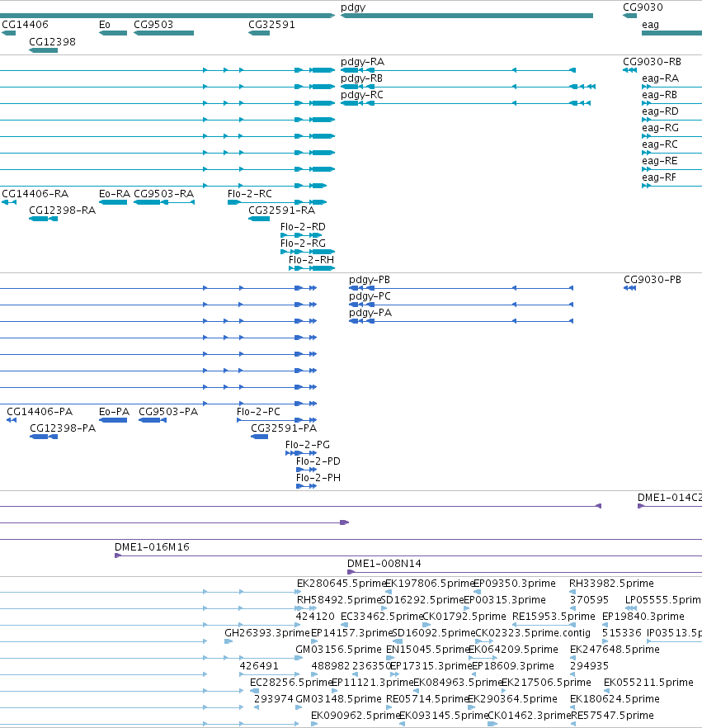Viewport: 702px width, 728px height.
Task: Select BAC clone DME1-016M16
Action: [408, 555]
